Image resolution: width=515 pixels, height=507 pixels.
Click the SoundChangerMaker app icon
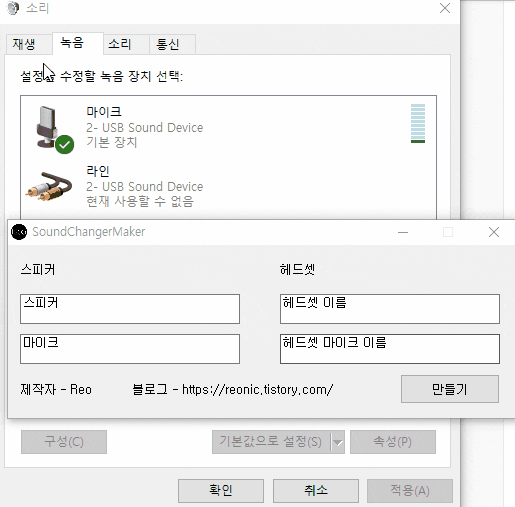pos(19,232)
